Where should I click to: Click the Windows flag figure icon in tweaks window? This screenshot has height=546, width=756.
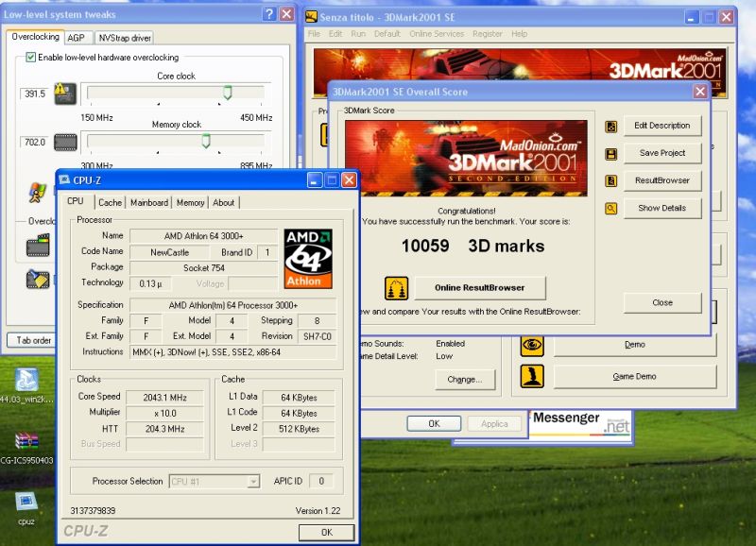[x=37, y=193]
